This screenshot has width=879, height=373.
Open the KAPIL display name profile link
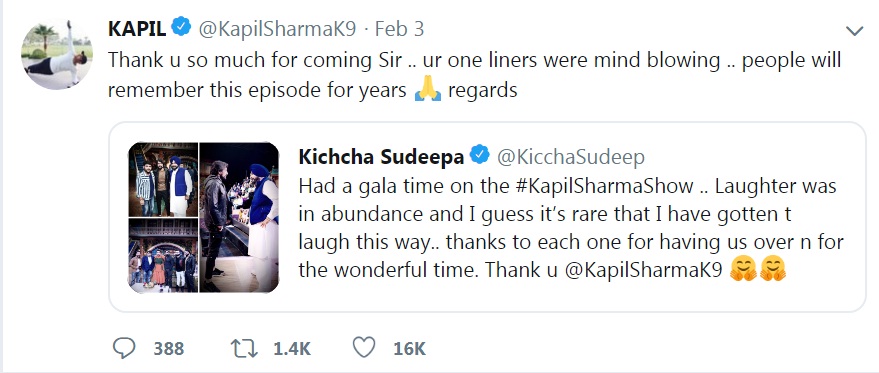[x=137, y=28]
